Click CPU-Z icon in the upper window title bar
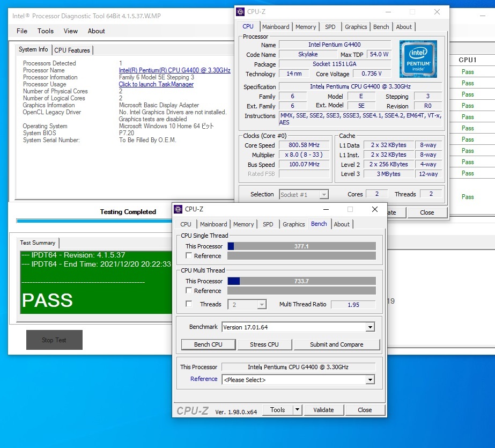The height and width of the screenshot is (448, 495). pos(240,11)
